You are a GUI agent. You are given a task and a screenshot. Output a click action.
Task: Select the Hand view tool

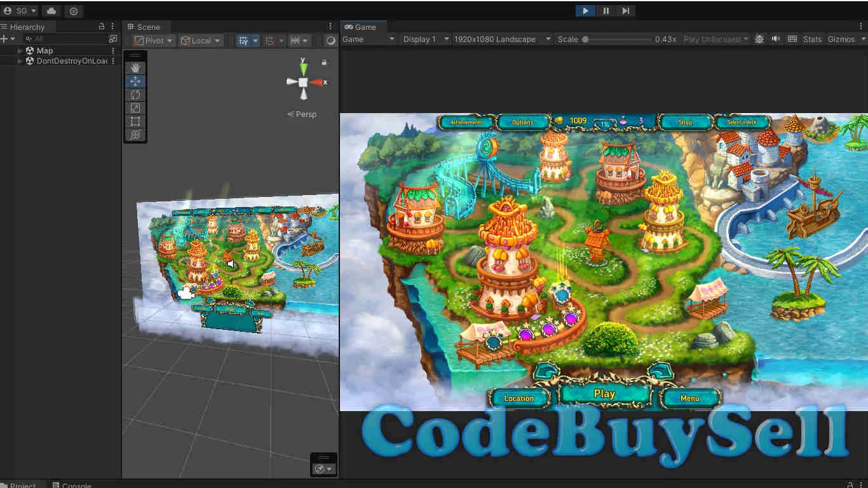pos(135,68)
